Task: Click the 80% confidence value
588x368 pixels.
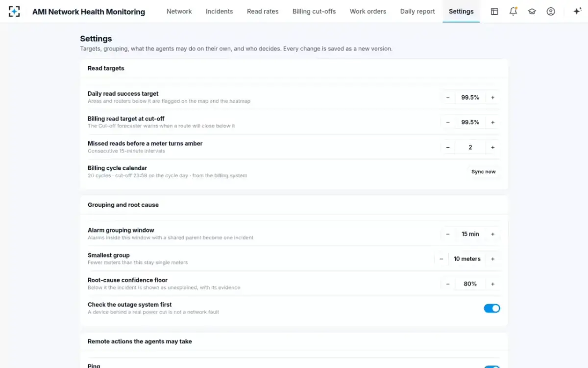Action: pyautogui.click(x=470, y=284)
